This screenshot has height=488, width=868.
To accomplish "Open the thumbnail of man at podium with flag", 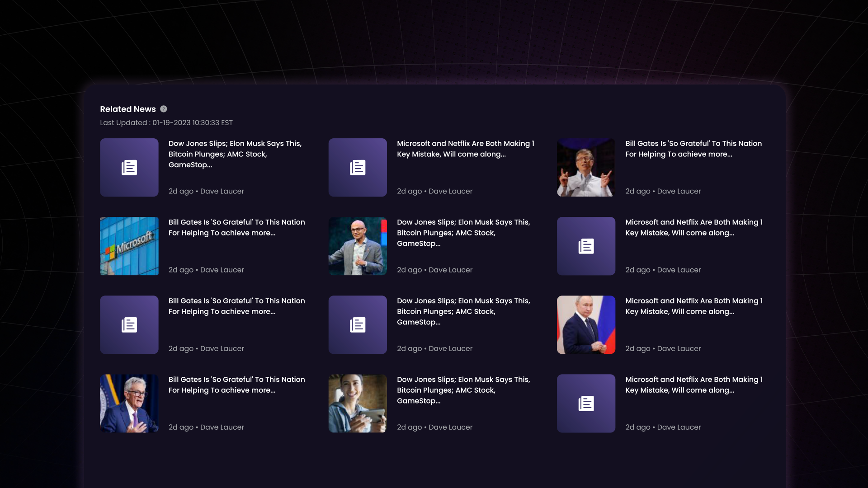I will pyautogui.click(x=129, y=404).
